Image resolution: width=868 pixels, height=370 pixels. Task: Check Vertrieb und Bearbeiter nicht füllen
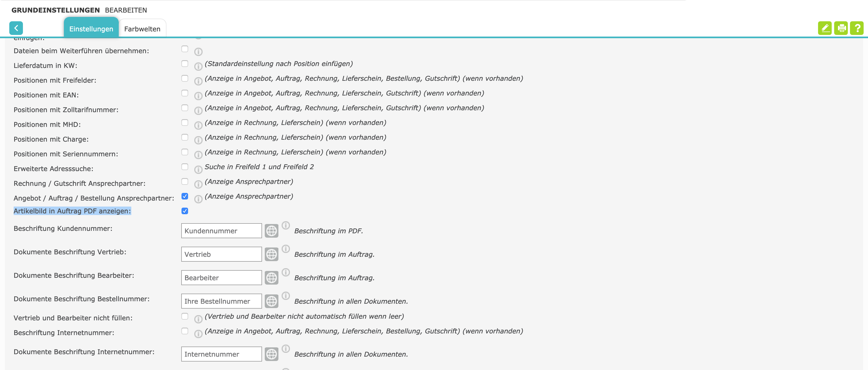coord(185,316)
